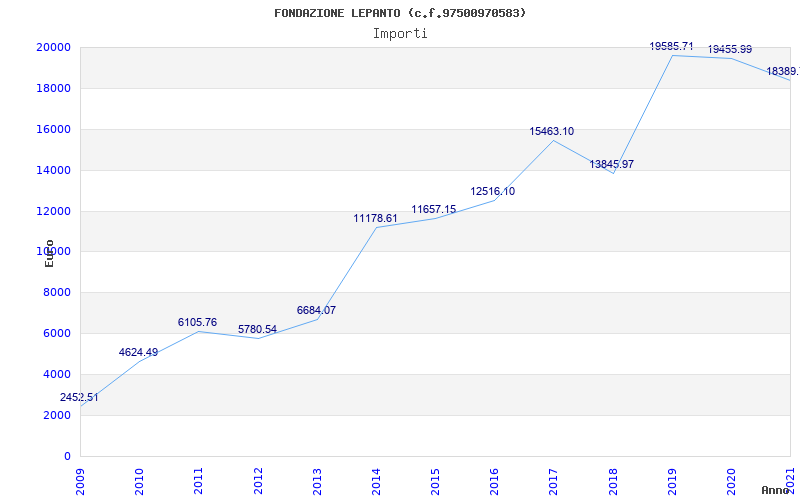Screen dimensions: 800x500
Task: Click the y-axis value 16000
Action: 53,129
